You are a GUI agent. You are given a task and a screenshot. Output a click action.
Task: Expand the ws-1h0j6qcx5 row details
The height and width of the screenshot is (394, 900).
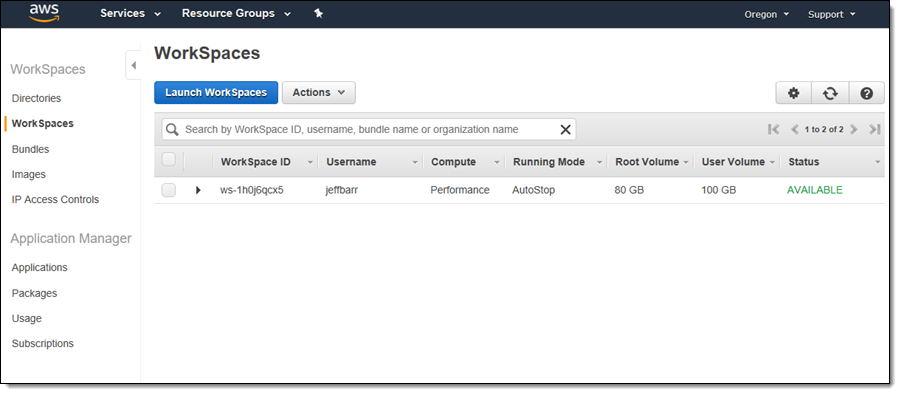click(x=198, y=190)
